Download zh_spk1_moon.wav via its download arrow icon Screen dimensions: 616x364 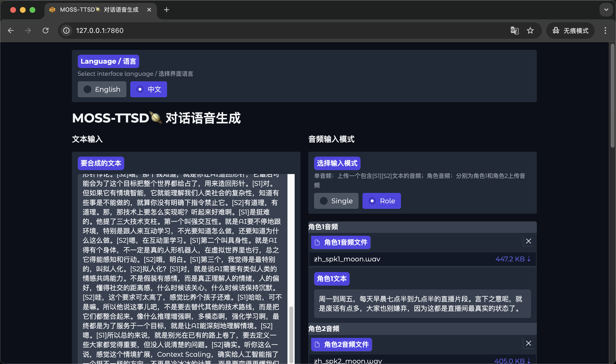pos(529,259)
